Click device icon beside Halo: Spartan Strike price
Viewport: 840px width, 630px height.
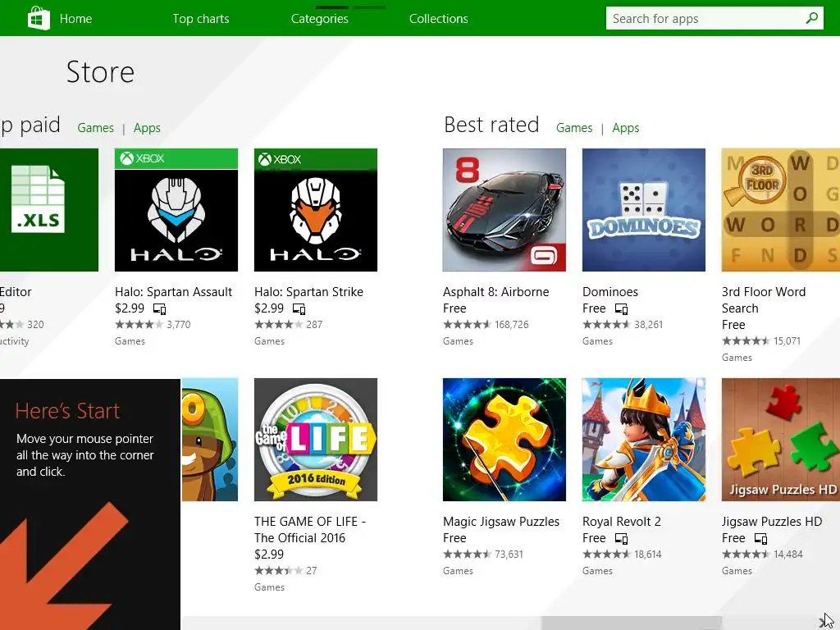[x=299, y=309]
